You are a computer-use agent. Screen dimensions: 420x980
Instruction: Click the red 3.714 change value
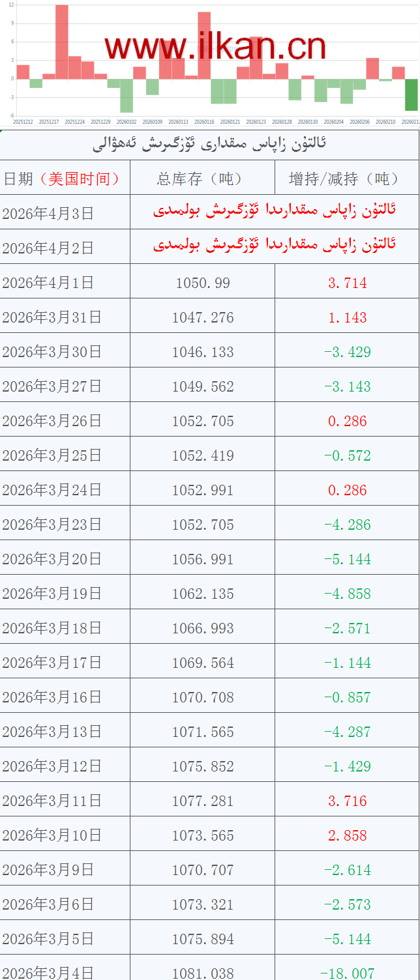click(x=347, y=283)
